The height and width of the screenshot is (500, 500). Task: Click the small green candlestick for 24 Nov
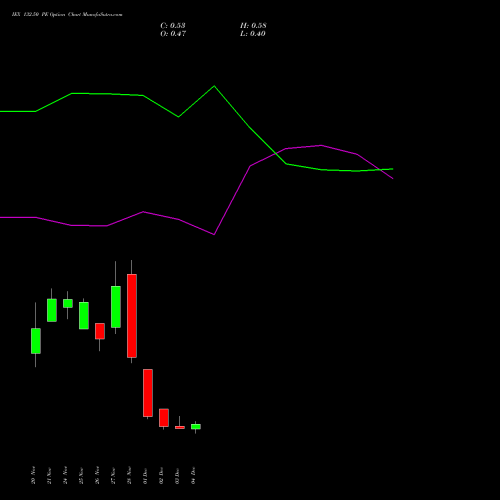point(68,303)
